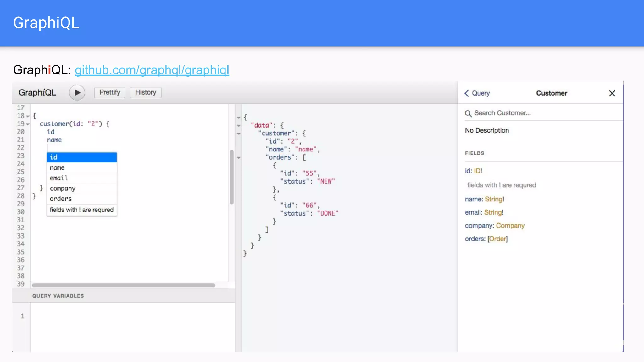Image resolution: width=644 pixels, height=362 pixels.
Task: Open the github.com/graphql/graphiql link
Action: [x=152, y=70]
